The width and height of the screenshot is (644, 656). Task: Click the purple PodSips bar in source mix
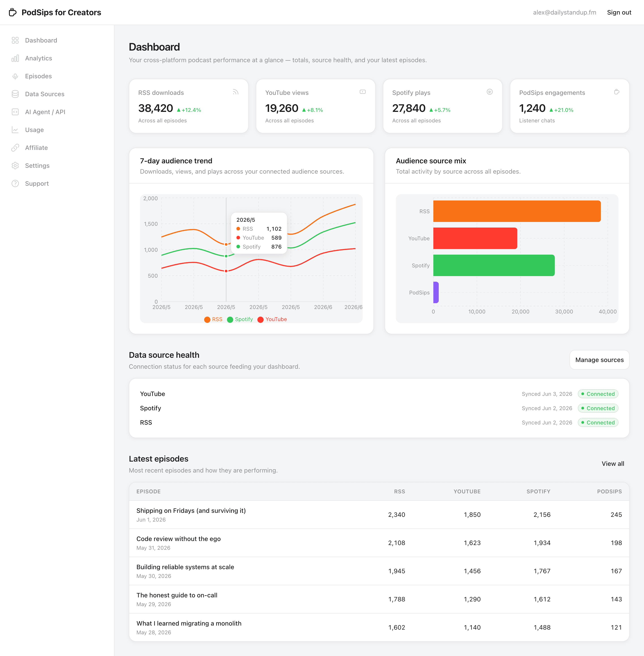click(x=436, y=292)
